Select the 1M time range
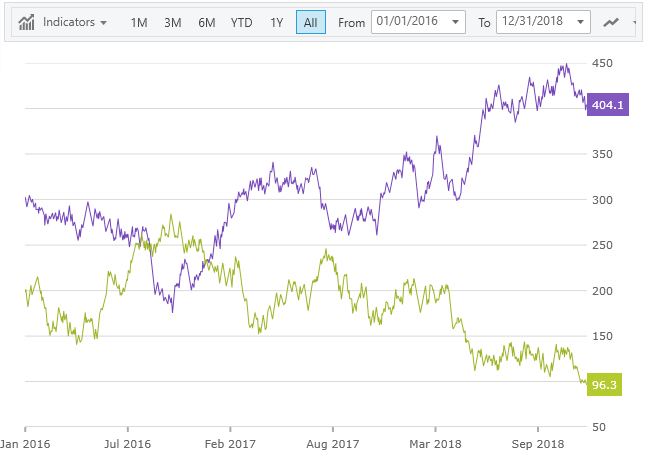649x468 pixels. 139,22
